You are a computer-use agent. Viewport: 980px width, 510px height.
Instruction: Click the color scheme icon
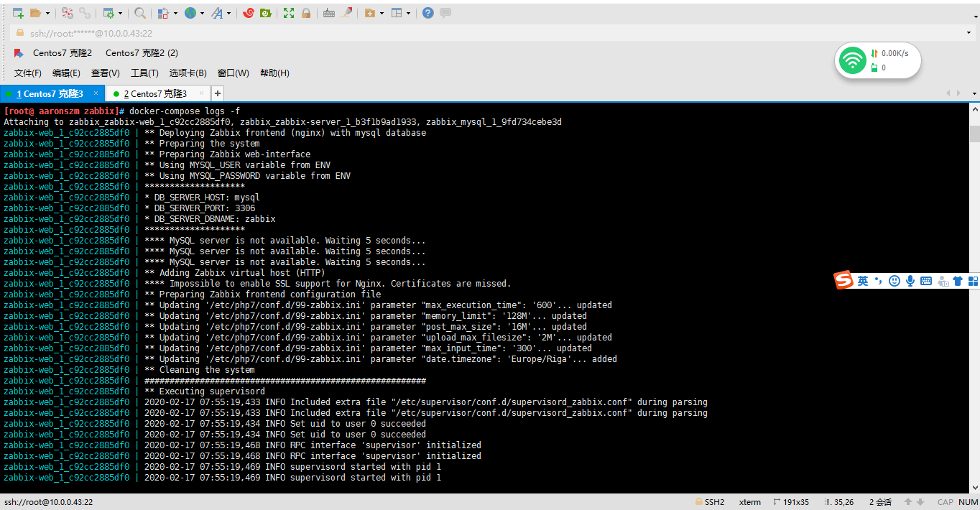(x=163, y=13)
